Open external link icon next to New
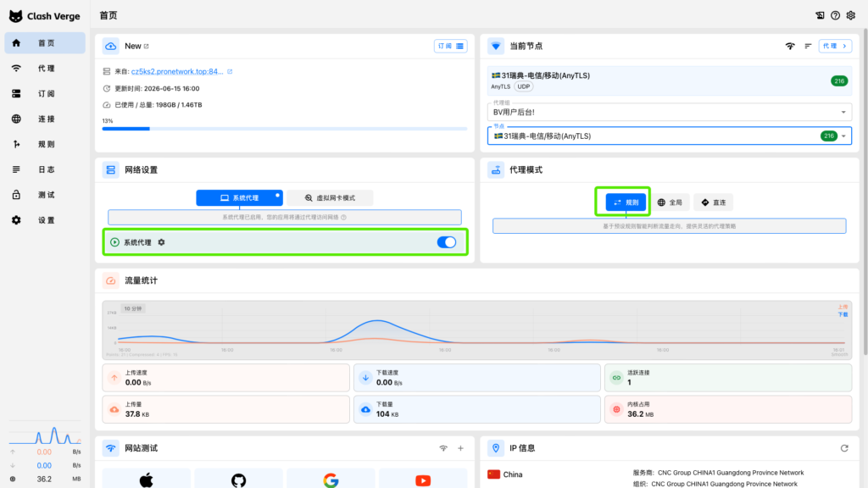The image size is (868, 488). pyautogui.click(x=146, y=47)
